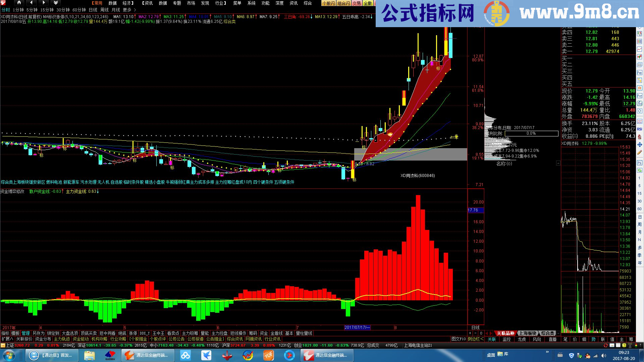Click the forward arrow navigation icon
The image size is (644, 362).
(44, 3)
